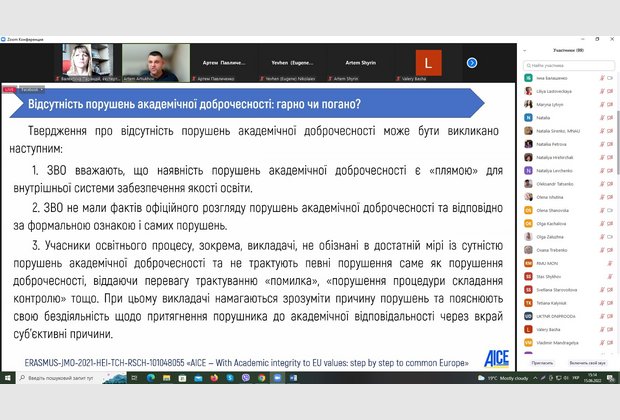Click muted microphone icon beside Liliya Ladoveckaya
The image size is (620, 420).
[x=602, y=91]
